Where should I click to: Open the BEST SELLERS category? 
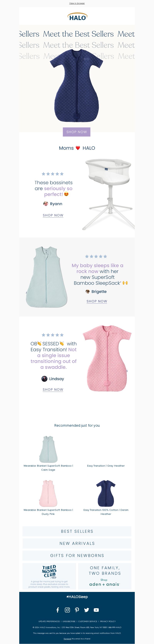77,531
